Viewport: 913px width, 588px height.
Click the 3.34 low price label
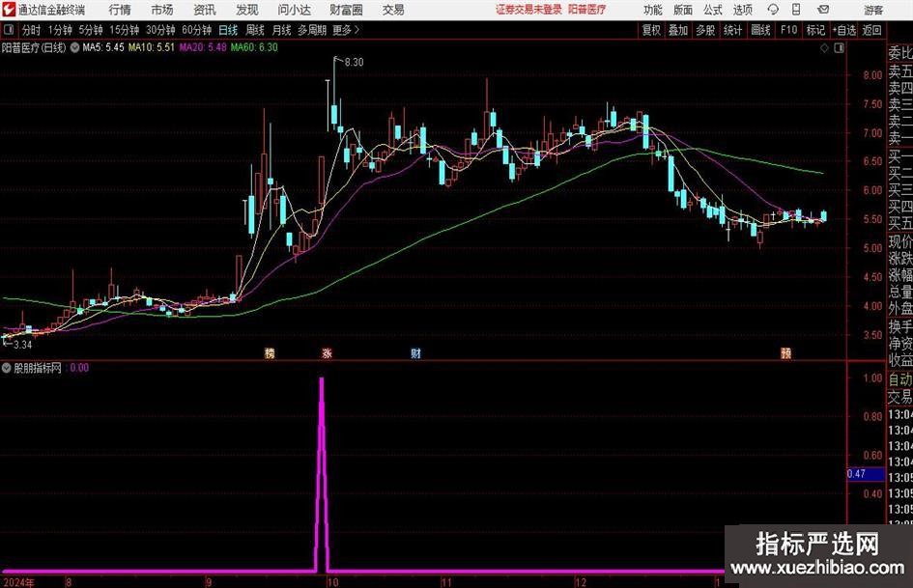(x=22, y=345)
